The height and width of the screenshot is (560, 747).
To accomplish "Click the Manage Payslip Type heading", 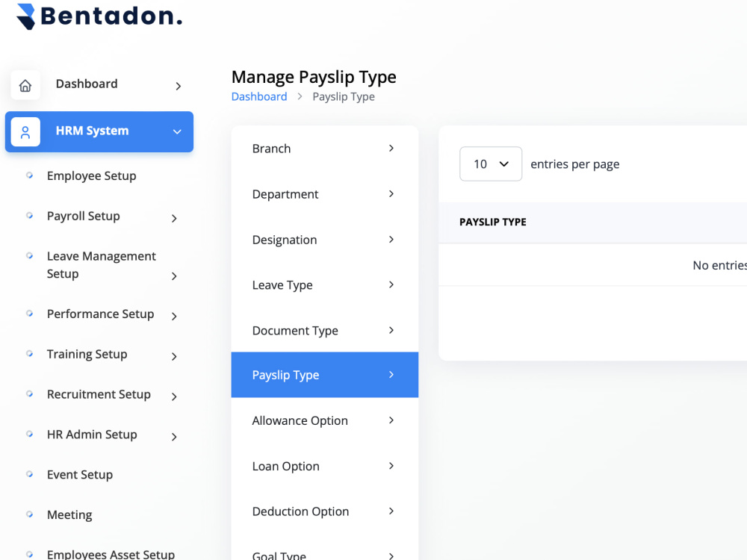I will [314, 77].
